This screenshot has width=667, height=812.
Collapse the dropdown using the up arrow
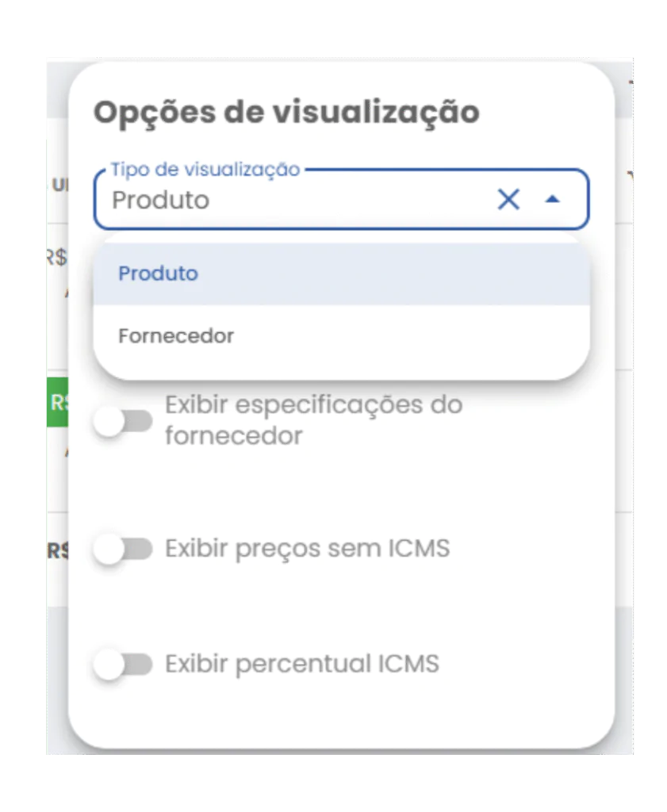pos(553,199)
